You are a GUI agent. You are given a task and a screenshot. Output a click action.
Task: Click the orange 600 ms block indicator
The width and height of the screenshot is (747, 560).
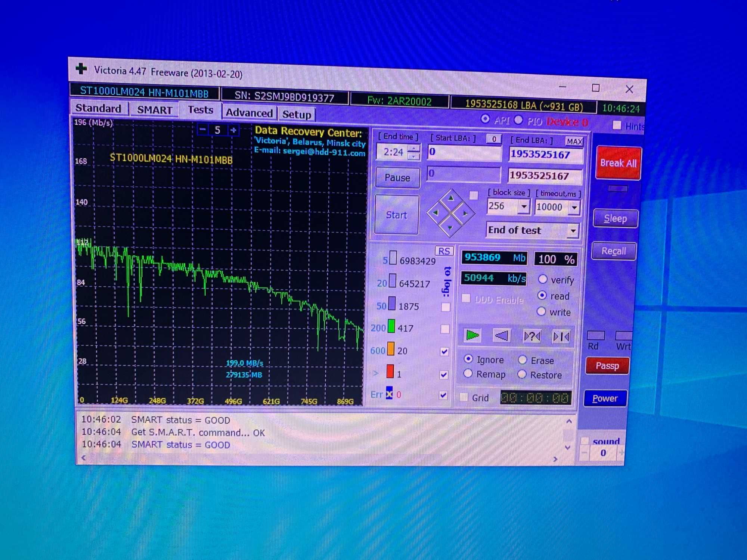[x=391, y=349]
